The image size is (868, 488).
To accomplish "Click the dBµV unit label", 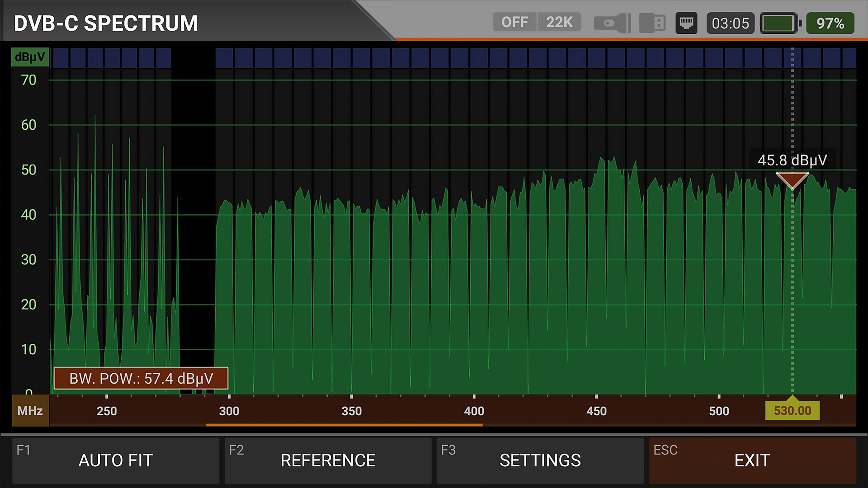I will (30, 57).
